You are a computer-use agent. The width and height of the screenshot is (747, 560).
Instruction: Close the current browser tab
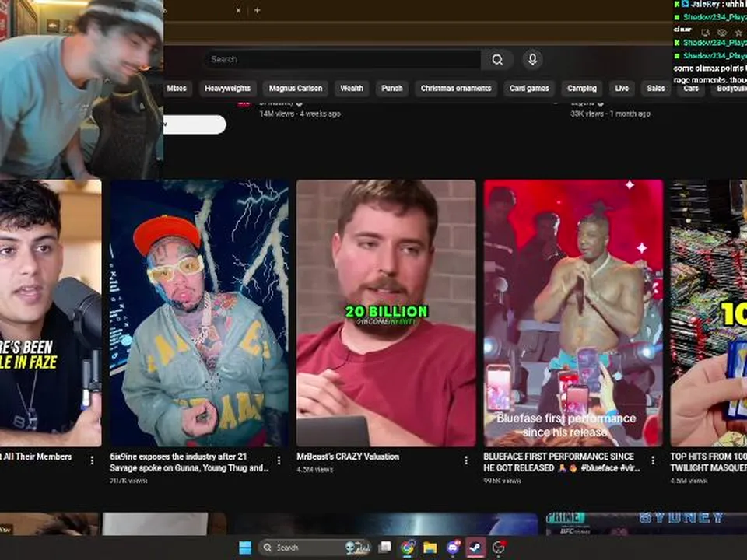pyautogui.click(x=238, y=10)
